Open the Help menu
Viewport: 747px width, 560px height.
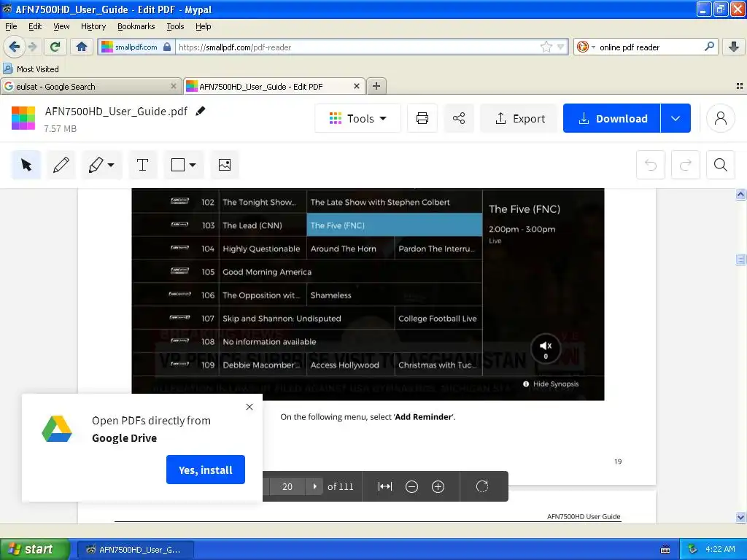203,27
